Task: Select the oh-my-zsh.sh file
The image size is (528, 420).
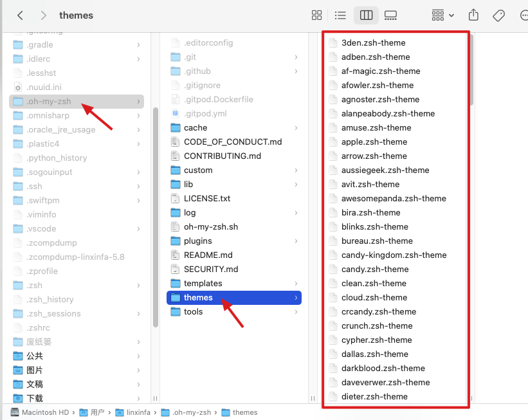Action: (x=234, y=226)
